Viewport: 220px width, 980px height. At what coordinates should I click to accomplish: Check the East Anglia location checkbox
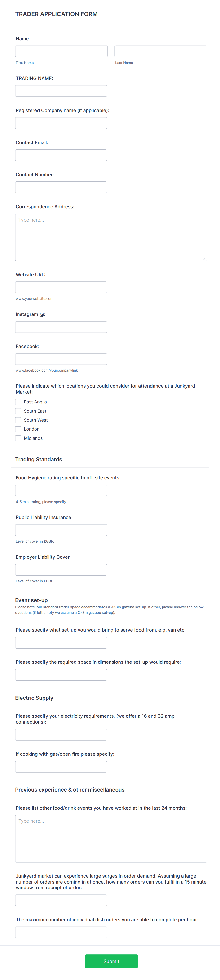click(x=18, y=402)
